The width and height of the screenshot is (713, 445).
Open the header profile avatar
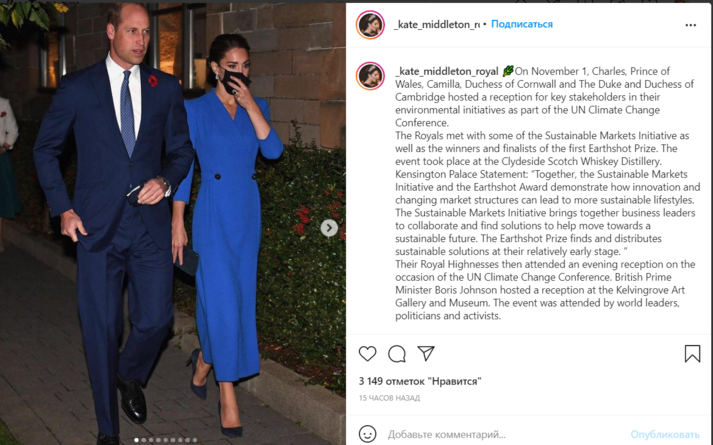click(371, 25)
